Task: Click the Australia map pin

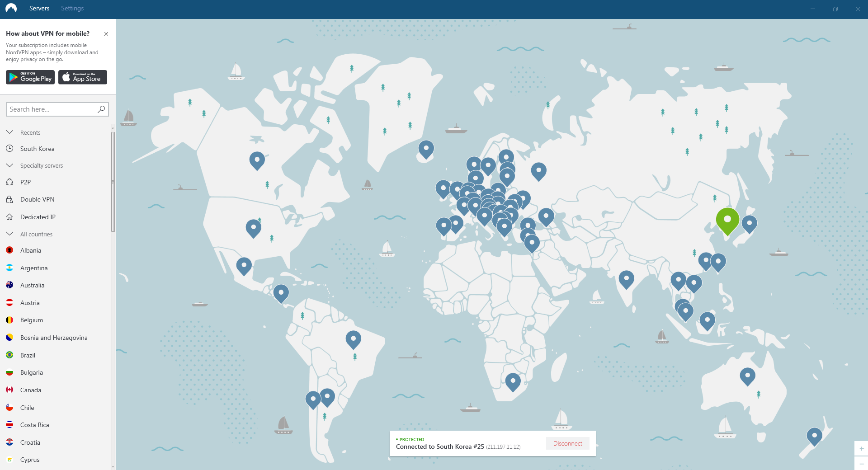Action: pyautogui.click(x=747, y=377)
